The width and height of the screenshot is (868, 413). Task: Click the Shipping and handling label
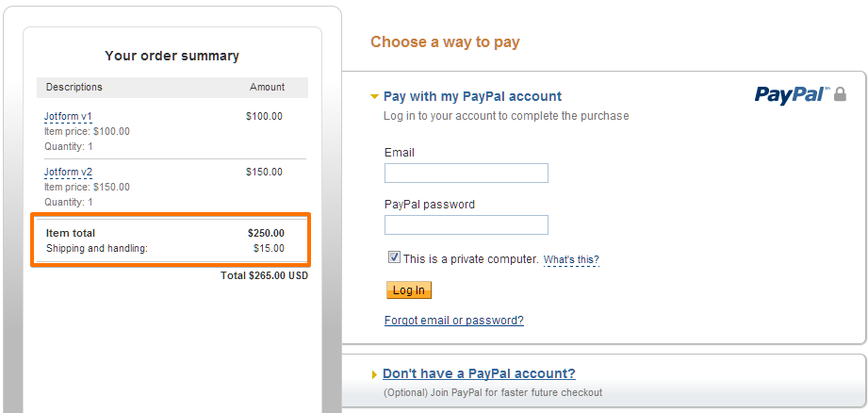(97, 249)
